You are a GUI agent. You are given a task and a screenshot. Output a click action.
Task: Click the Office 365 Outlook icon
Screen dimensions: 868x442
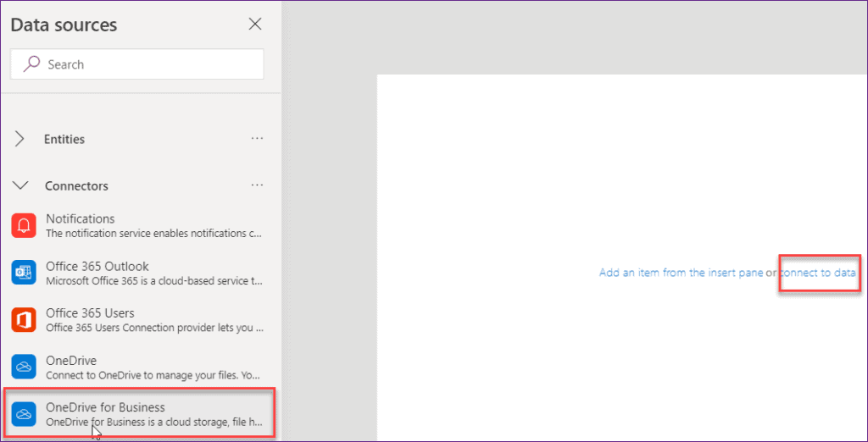[x=24, y=273]
